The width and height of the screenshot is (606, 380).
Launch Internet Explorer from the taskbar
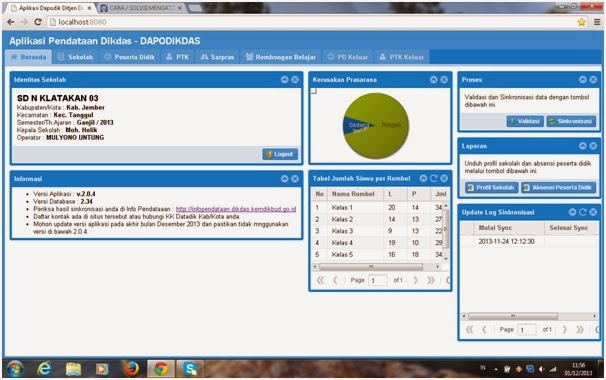click(44, 368)
